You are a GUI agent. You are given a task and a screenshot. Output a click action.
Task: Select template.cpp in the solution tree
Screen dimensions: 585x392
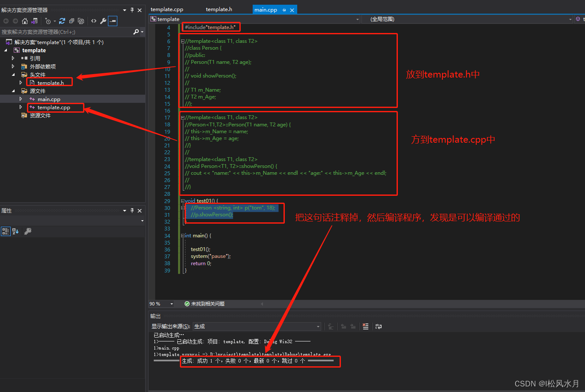tap(54, 107)
